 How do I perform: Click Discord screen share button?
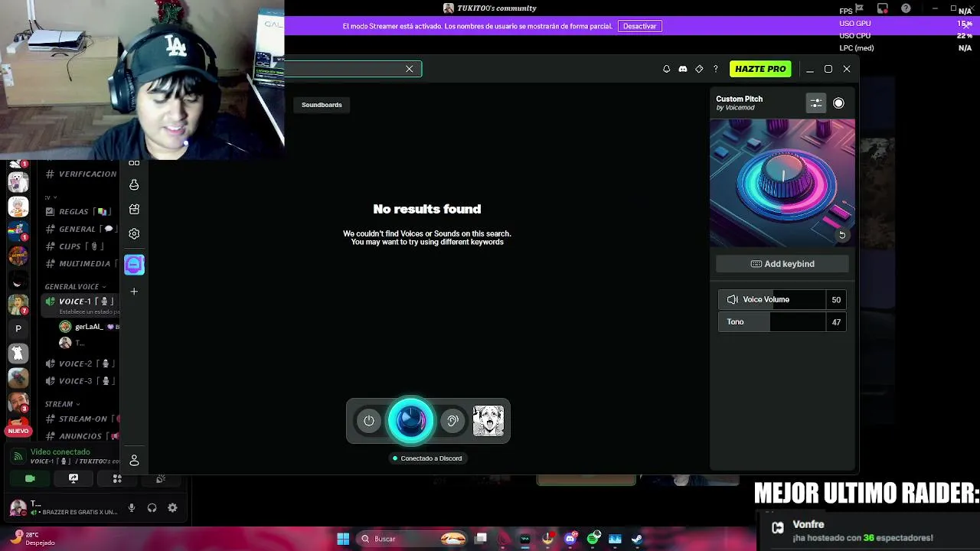(x=73, y=478)
